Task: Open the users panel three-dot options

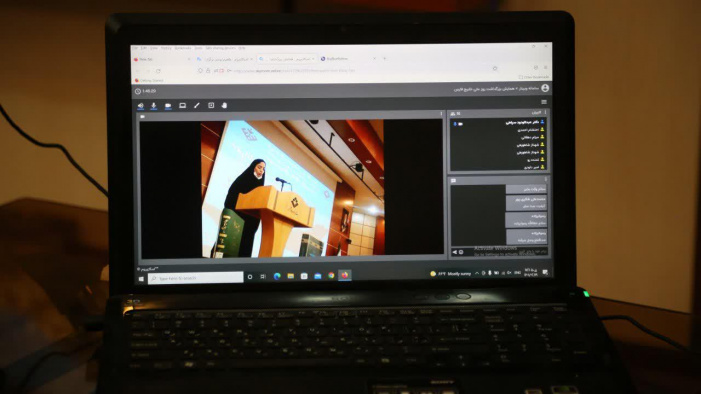Action: click(x=545, y=113)
